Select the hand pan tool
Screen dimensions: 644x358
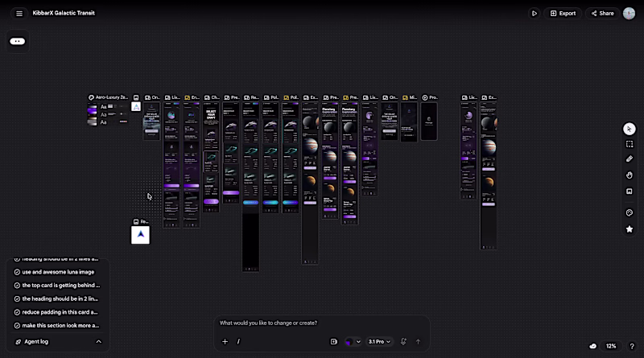(x=630, y=175)
